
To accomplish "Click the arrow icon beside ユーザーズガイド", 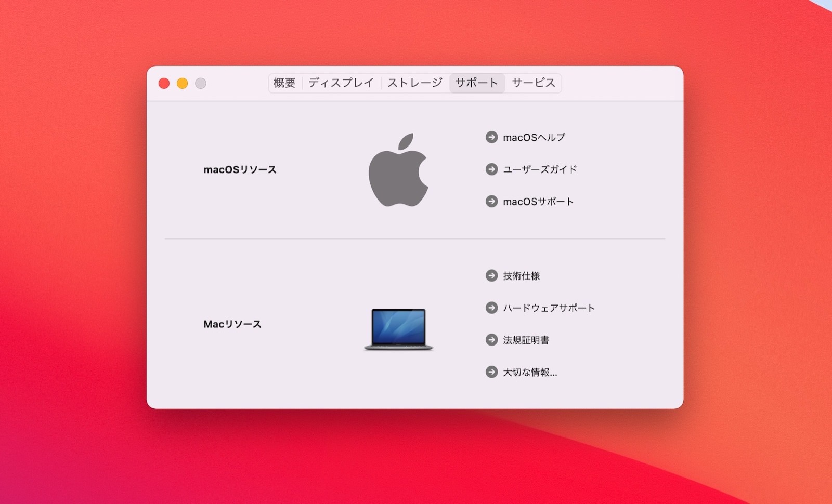I will click(491, 169).
